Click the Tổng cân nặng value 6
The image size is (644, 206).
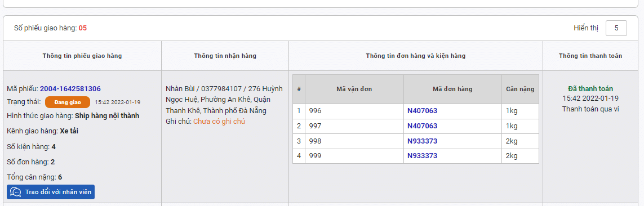click(x=60, y=177)
